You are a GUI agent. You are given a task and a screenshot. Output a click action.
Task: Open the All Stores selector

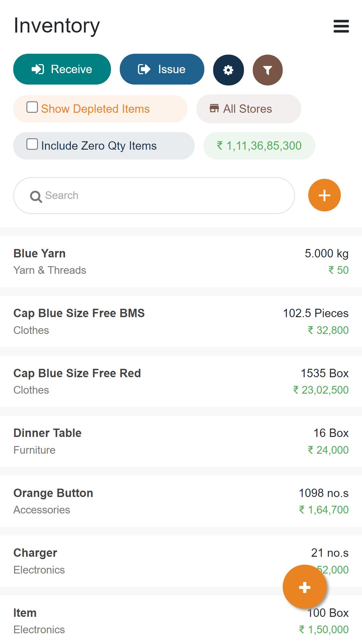coord(249,109)
